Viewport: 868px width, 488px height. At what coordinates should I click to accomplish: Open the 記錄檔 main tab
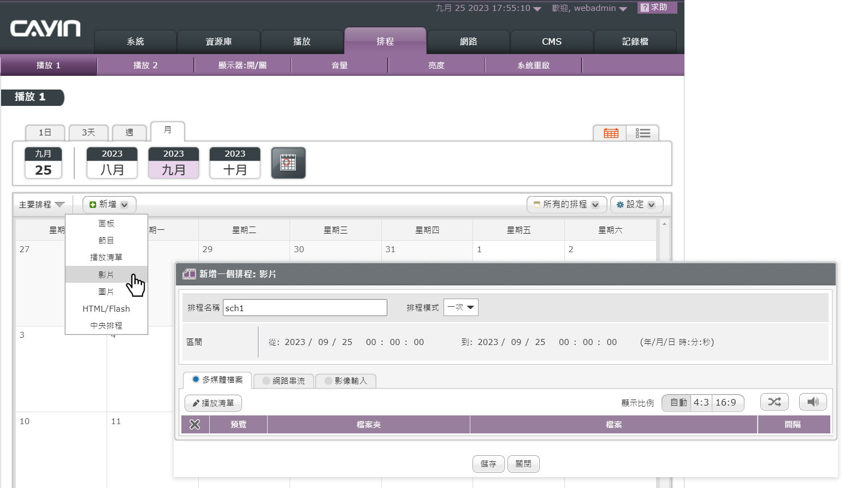tap(635, 42)
